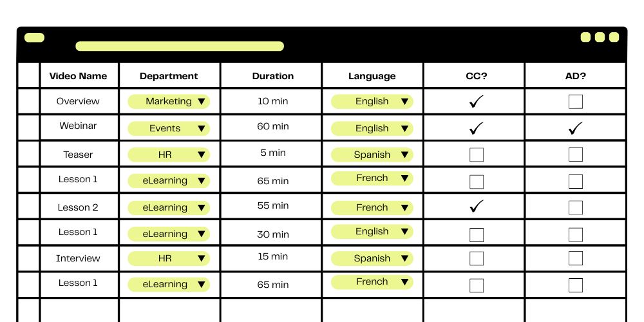Screen dimensions: 644x322
Task: Uncheck the CC checkmark for Webinar
Action: (476, 128)
